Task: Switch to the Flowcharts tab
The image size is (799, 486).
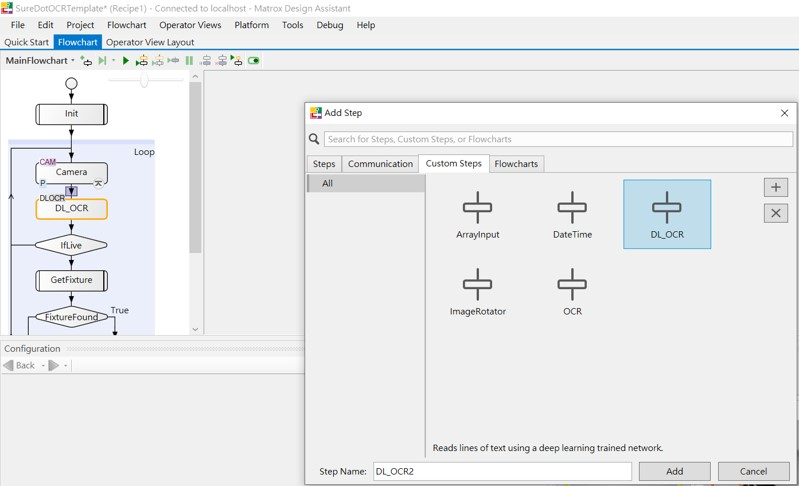Action: pos(516,164)
